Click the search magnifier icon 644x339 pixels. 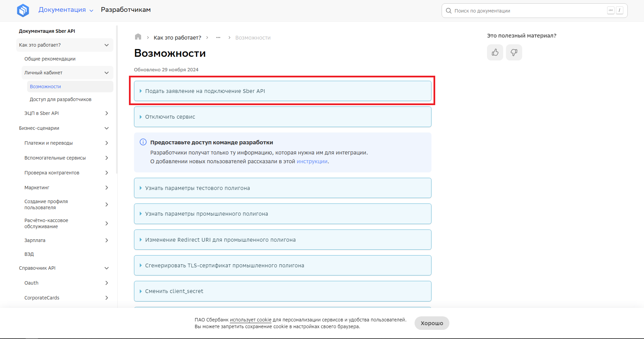pyautogui.click(x=449, y=11)
